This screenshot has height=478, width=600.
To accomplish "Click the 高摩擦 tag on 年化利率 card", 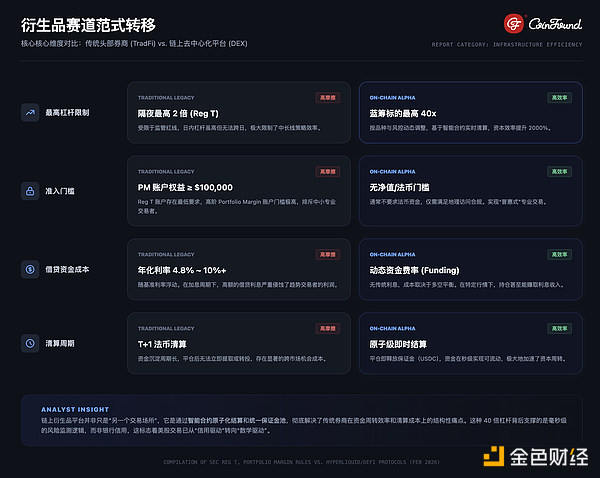I will 327,250.
